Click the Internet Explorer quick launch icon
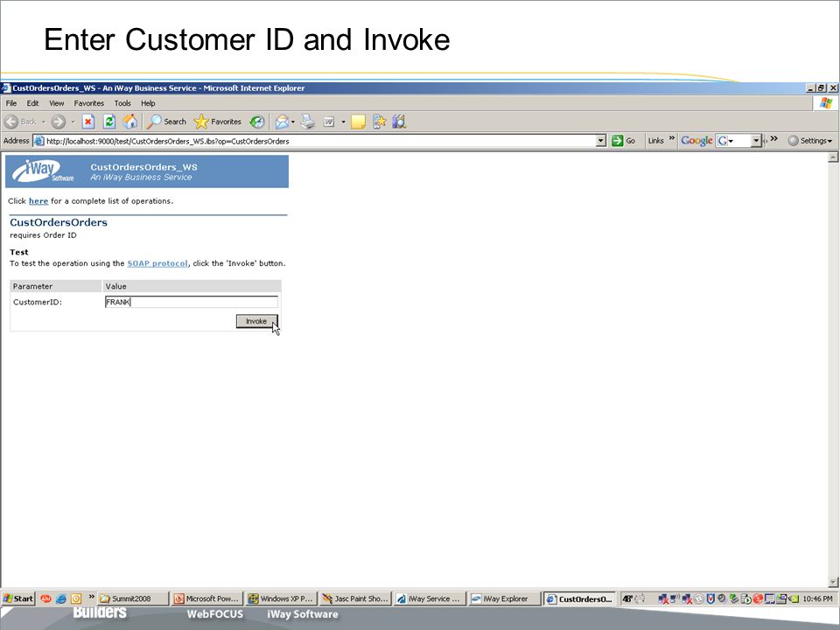The image size is (840, 630). [x=61, y=598]
